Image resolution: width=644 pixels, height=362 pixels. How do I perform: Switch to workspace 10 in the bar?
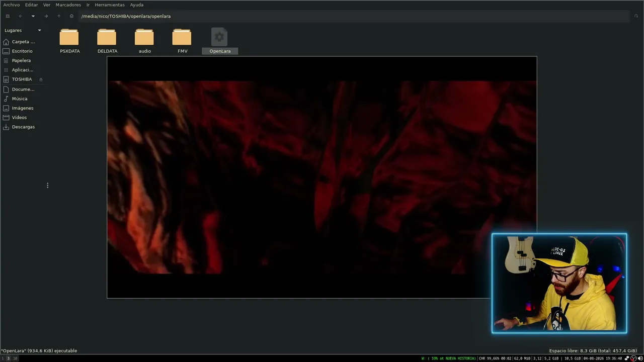point(15,358)
